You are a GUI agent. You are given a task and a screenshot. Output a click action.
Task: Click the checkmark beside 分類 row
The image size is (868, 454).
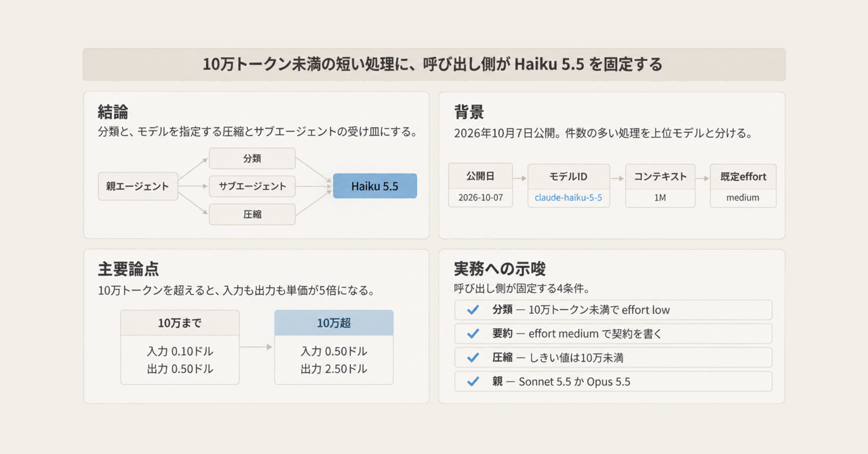point(473,310)
